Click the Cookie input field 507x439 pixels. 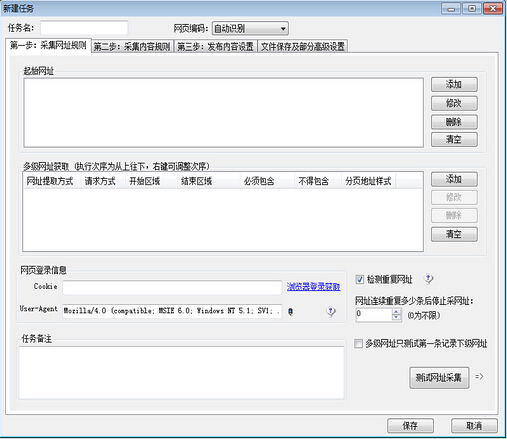point(172,287)
